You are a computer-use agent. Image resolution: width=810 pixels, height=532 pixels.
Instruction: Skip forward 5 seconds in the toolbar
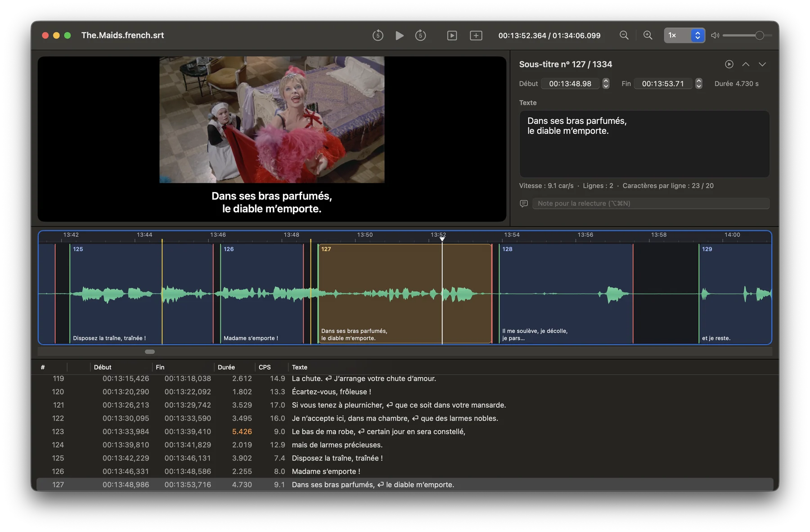pyautogui.click(x=420, y=36)
